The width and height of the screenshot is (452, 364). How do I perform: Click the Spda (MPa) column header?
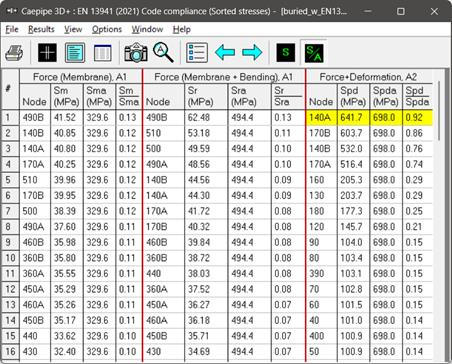click(x=386, y=96)
